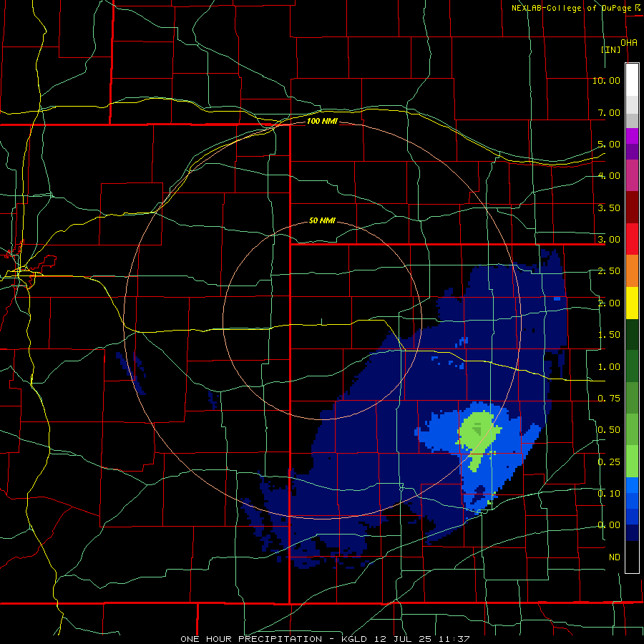Image resolution: width=644 pixels, height=644 pixels.
Task: Click the 5.00 legend value
Action: [609, 144]
